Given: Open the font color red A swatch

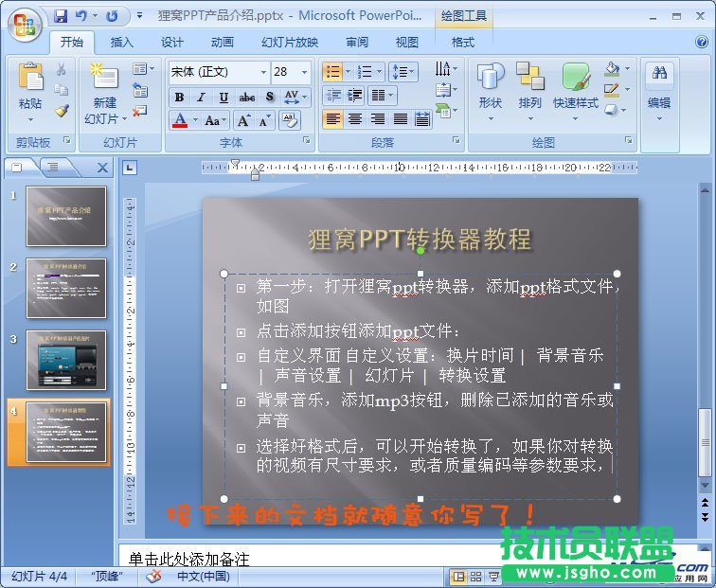Looking at the screenshot, I should 180,120.
